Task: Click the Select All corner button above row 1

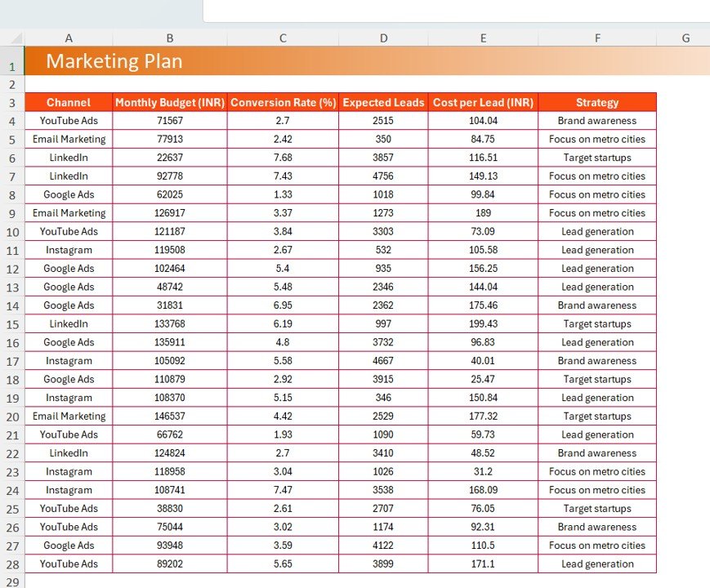Action: [11, 38]
